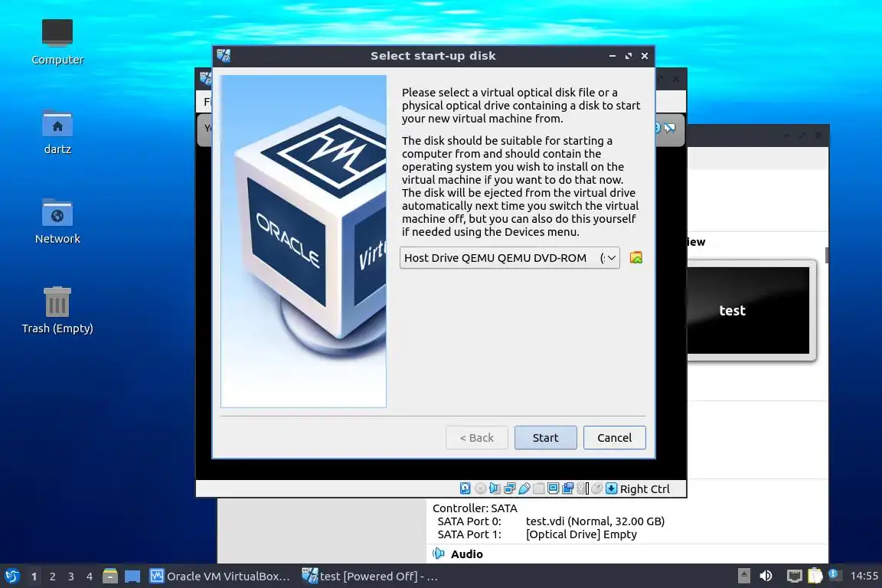Click optical disk indicator in VM status bar
The image size is (882, 588).
(x=480, y=488)
